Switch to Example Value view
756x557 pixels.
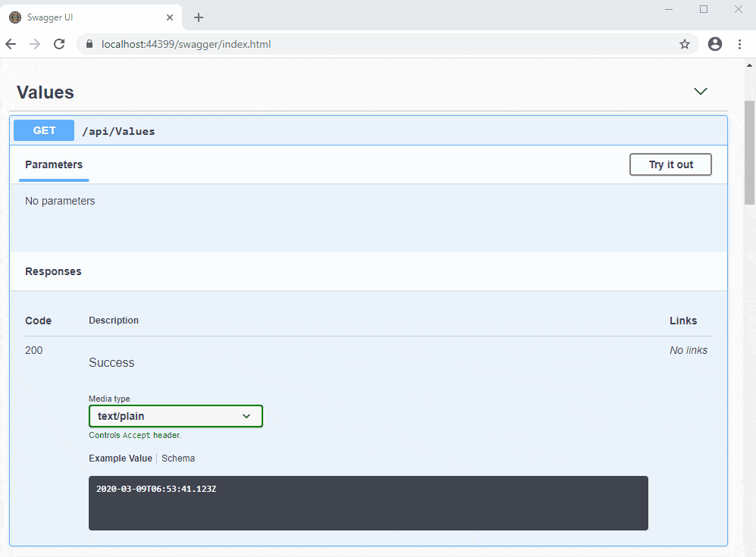(x=120, y=458)
